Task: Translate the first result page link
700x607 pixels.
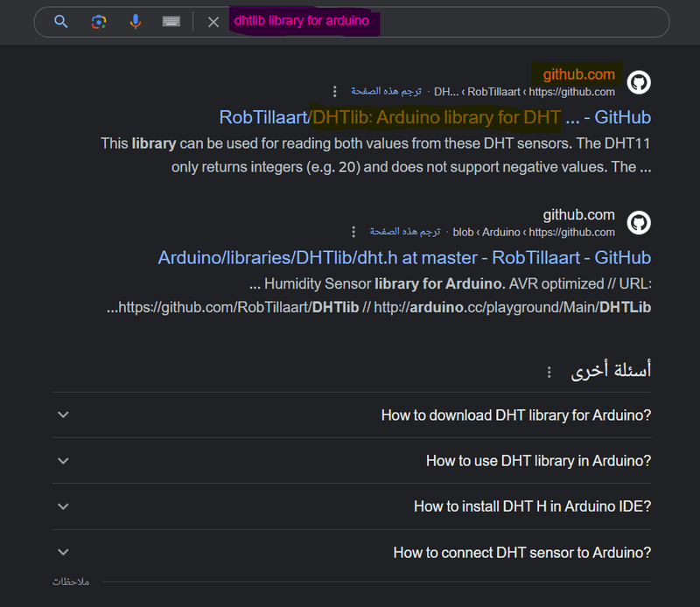Action: click(x=386, y=92)
